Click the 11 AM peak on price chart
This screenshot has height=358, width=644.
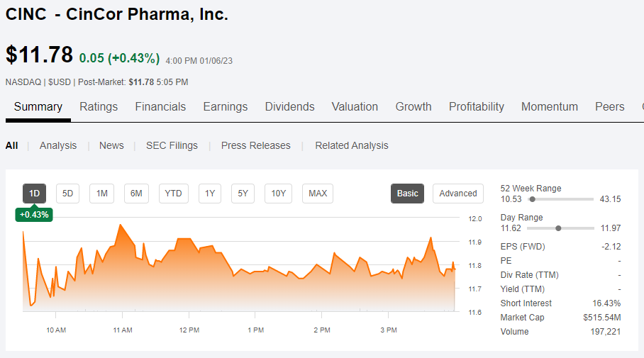coord(121,225)
